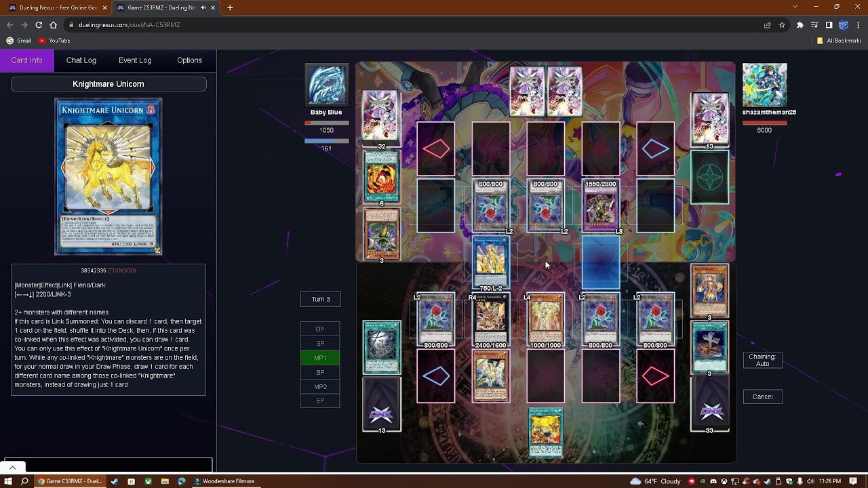Select the top-side blue diamond pendulum zone

[x=656, y=149]
